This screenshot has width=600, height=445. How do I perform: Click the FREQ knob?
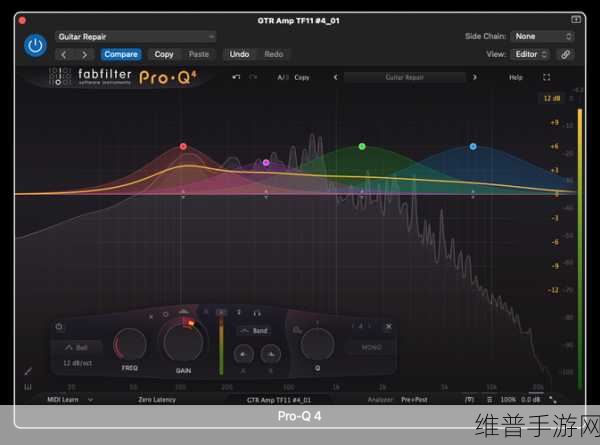130,344
